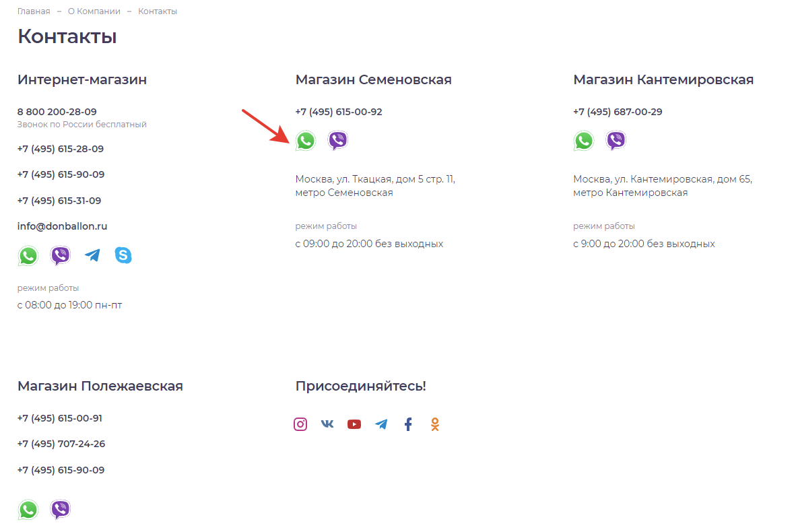
Task: Open Viber for Интернет-магазин
Action: pyautogui.click(x=61, y=256)
